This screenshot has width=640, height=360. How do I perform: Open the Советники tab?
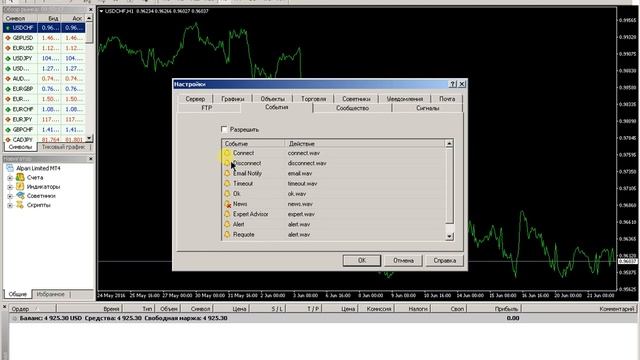(356, 99)
